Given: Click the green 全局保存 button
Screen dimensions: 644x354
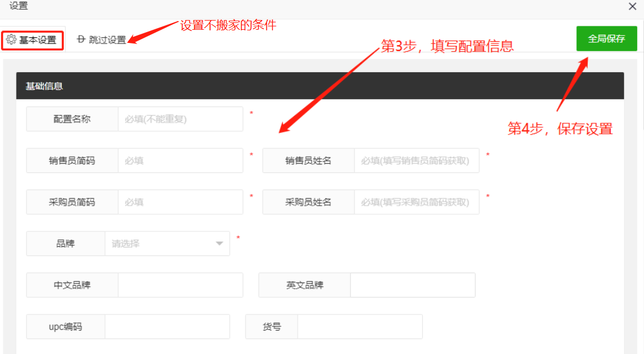Looking at the screenshot, I should point(606,38).
